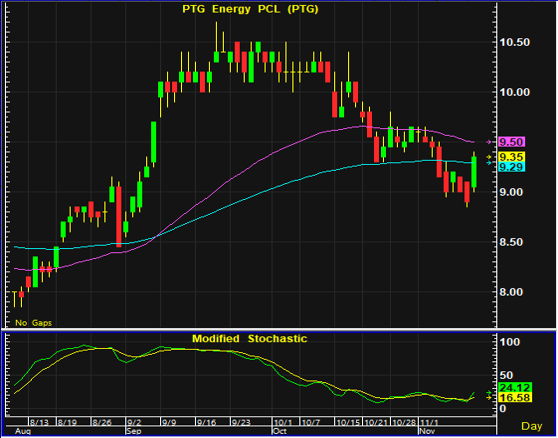The width and height of the screenshot is (558, 438).
Task: Click the yellow 9.35 last price label
Action: [x=511, y=157]
